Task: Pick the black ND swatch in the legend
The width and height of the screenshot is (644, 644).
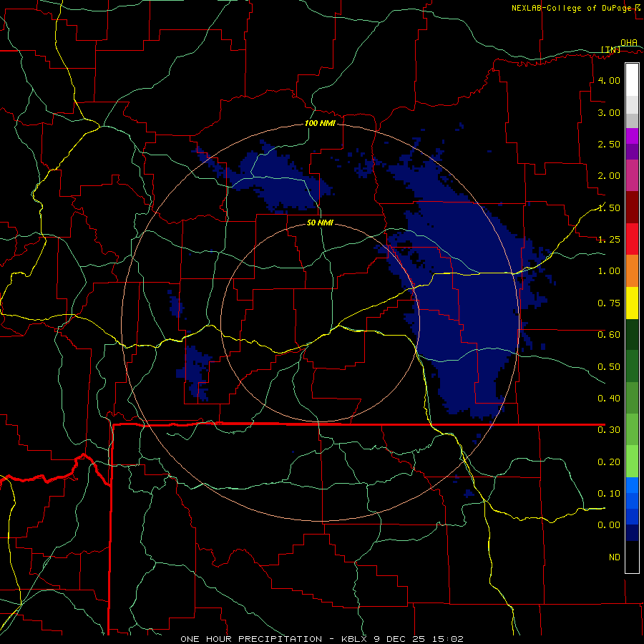Action: pos(632,557)
